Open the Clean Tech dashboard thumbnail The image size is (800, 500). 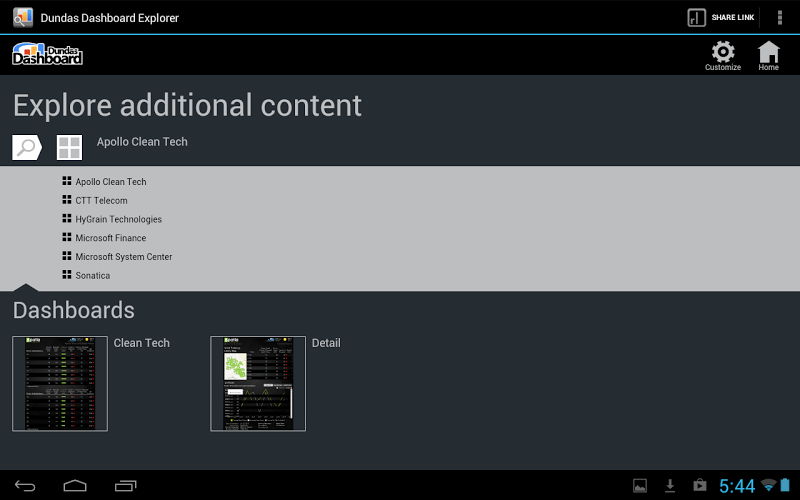pyautogui.click(x=60, y=384)
